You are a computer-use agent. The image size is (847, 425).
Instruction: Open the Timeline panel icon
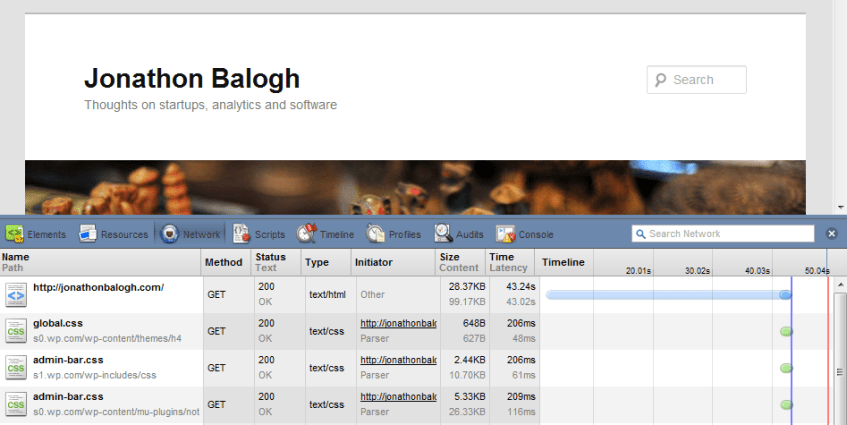[306, 234]
